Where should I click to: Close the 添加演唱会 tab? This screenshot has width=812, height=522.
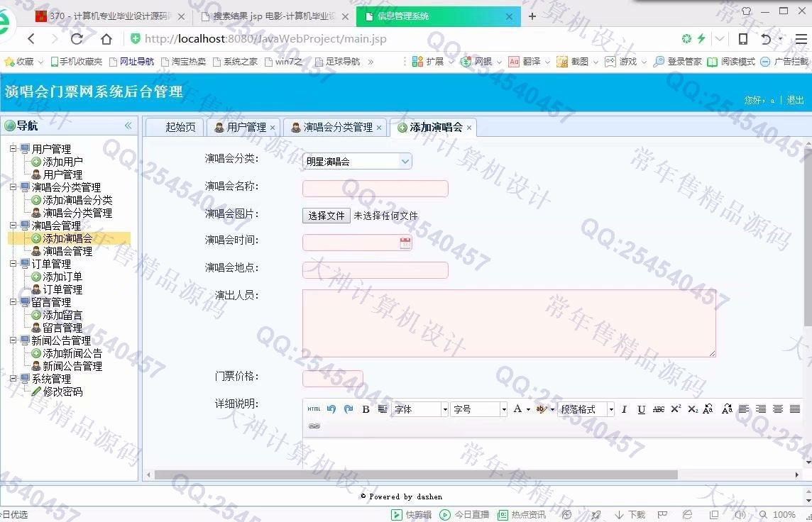pyautogui.click(x=468, y=127)
